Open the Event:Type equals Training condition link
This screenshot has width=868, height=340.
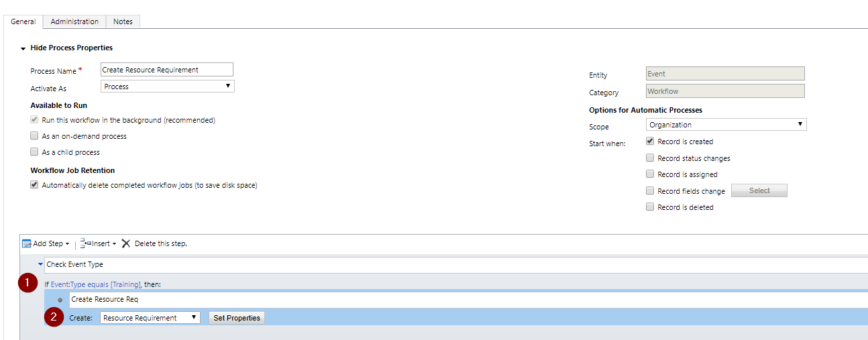click(95, 284)
